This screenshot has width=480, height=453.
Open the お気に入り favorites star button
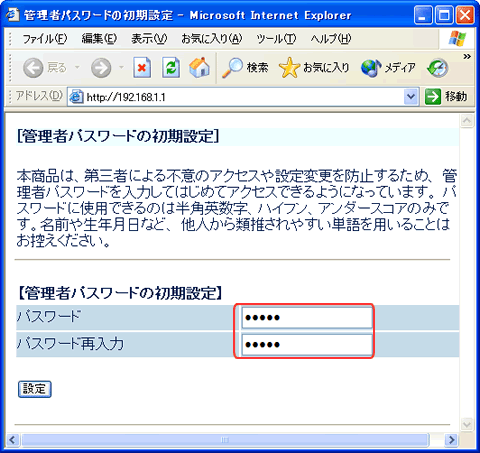coord(314,68)
